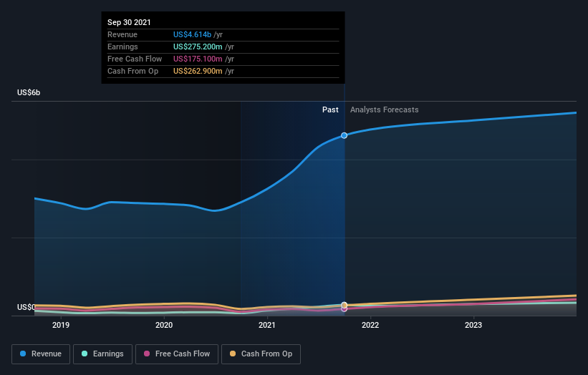Click the Earnings row label in tooltip

point(122,47)
